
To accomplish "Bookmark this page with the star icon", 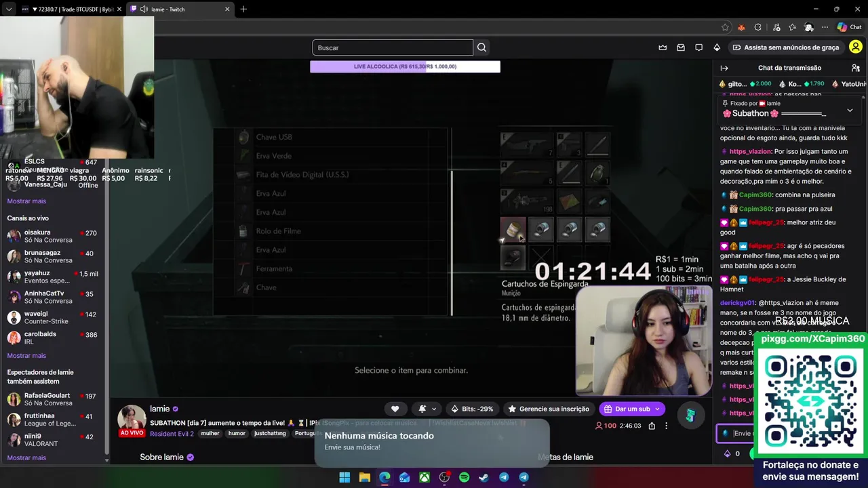I will [x=725, y=27].
